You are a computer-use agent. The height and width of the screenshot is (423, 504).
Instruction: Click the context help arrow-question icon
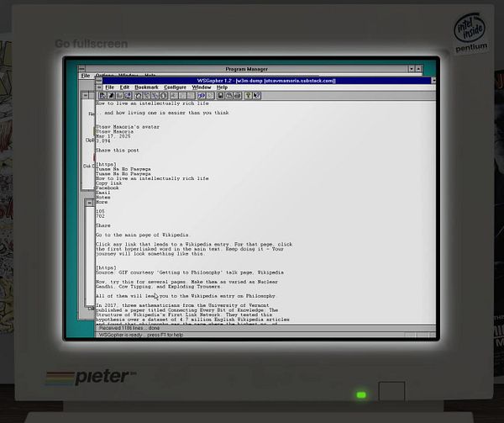(257, 96)
